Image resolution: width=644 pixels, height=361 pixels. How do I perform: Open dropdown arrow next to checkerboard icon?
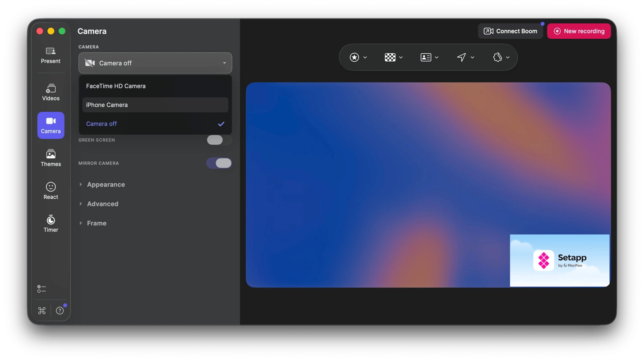pos(401,58)
